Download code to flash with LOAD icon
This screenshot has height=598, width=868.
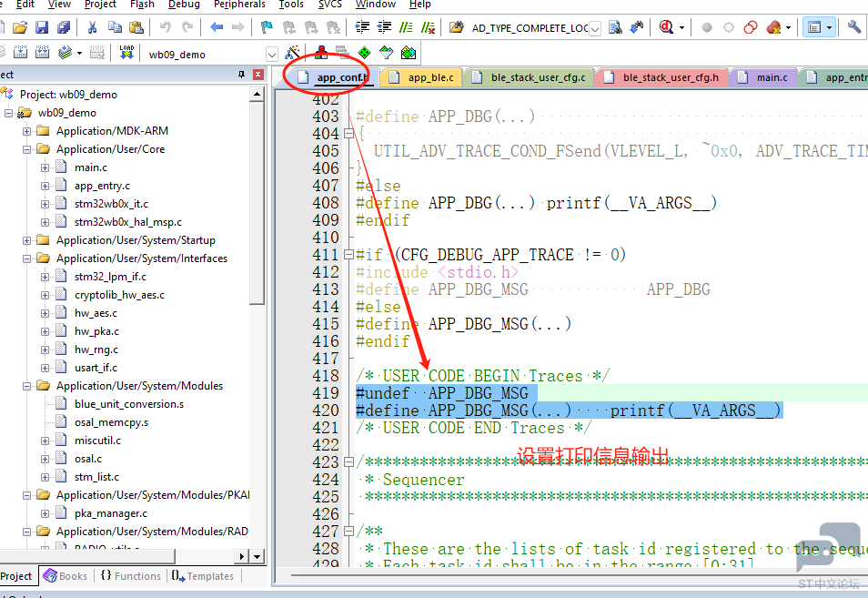tap(126, 53)
